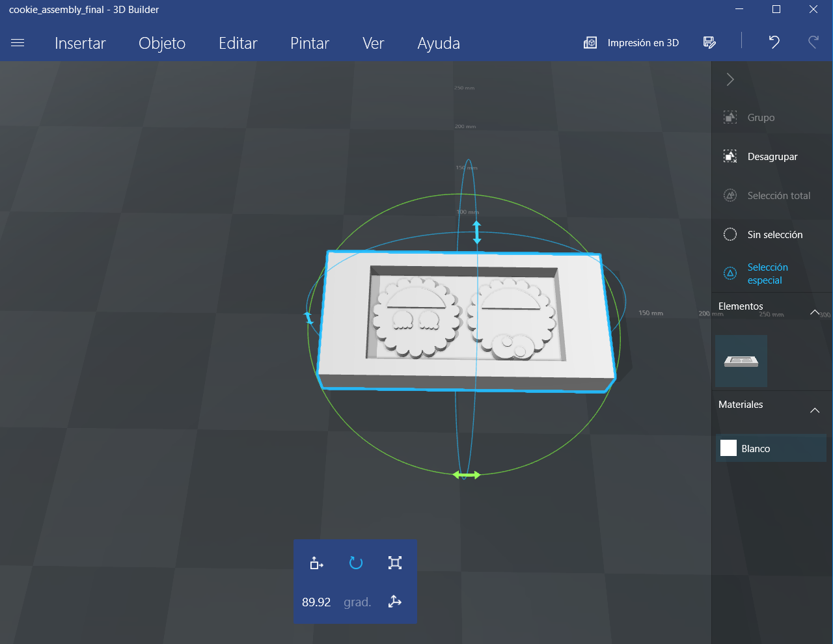This screenshot has height=644, width=833.
Task: Close the 3D Builder window
Action: pyautogui.click(x=813, y=9)
